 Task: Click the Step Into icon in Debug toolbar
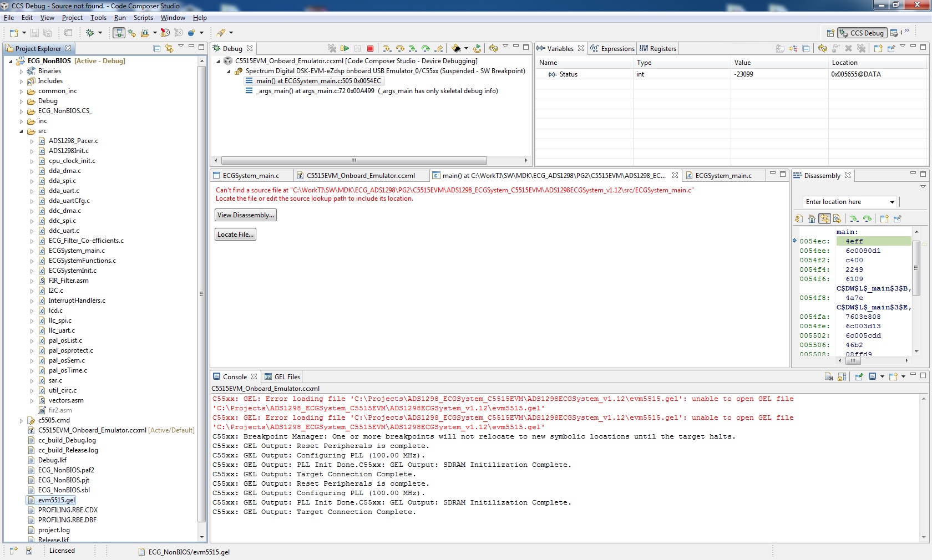coord(387,49)
